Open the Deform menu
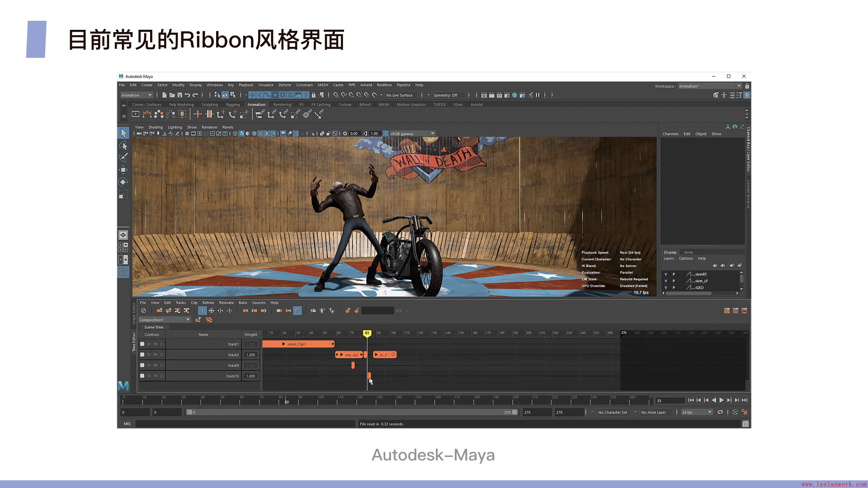 pyautogui.click(x=284, y=85)
